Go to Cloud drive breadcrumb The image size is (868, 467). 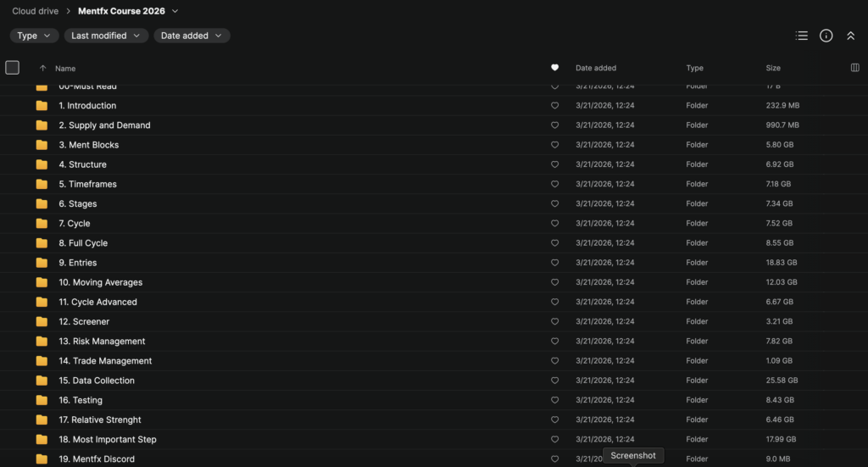point(35,11)
